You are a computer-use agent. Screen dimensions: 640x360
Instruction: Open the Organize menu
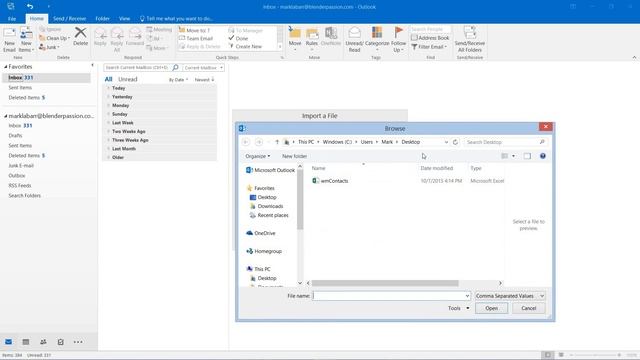click(x=258, y=156)
